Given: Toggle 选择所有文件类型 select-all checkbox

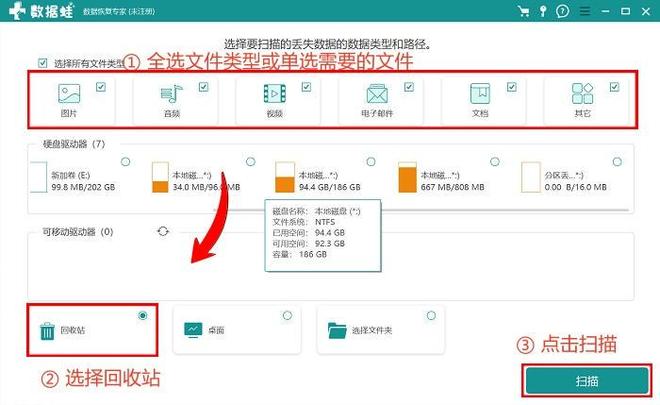Looking at the screenshot, I should pos(43,63).
